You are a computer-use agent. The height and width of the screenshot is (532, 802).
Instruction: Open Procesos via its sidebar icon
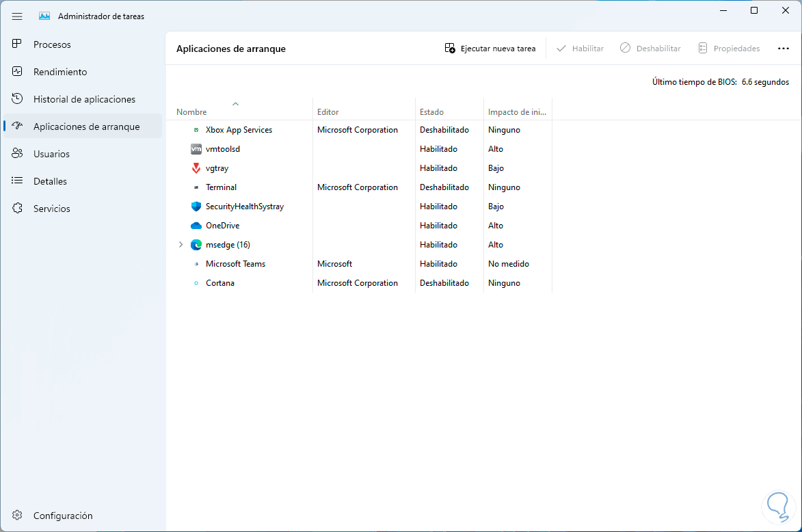point(17,44)
